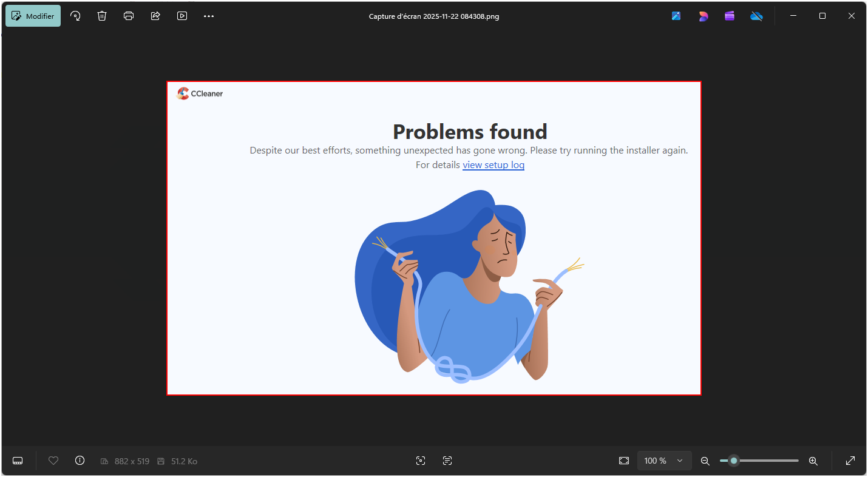Mark the photo as favorite with the heart
The width and height of the screenshot is (868, 477).
pyautogui.click(x=53, y=461)
